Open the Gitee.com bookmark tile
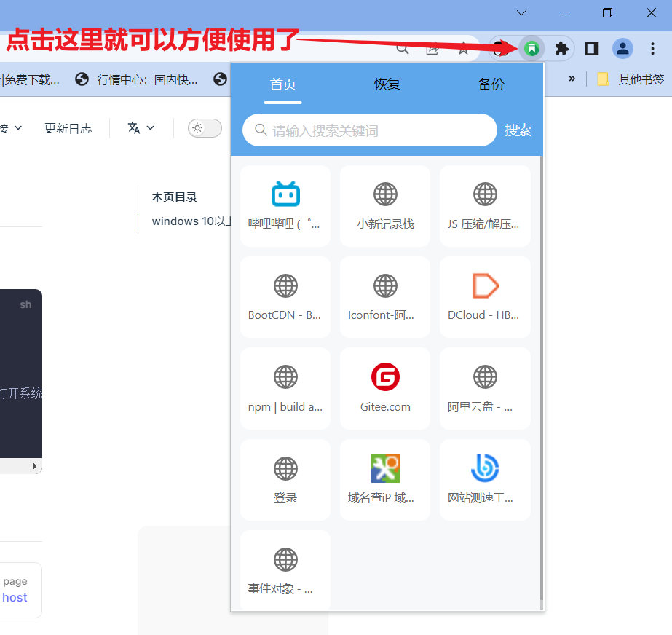The image size is (672, 635). click(385, 389)
